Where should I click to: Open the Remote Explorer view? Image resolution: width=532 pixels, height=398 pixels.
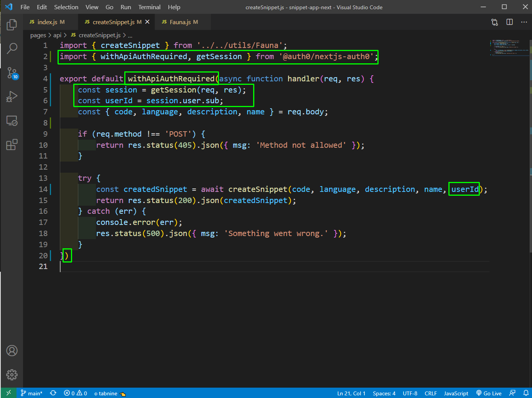pos(12,121)
